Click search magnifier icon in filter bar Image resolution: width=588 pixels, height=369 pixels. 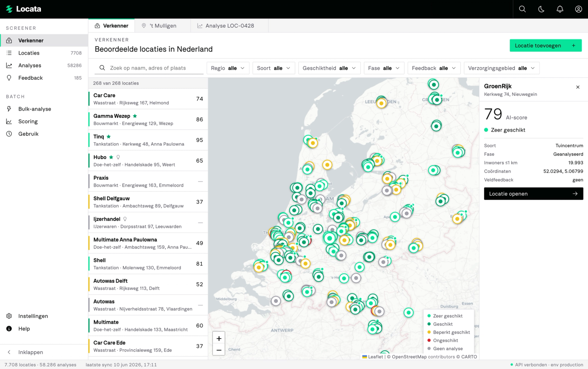[x=102, y=68]
